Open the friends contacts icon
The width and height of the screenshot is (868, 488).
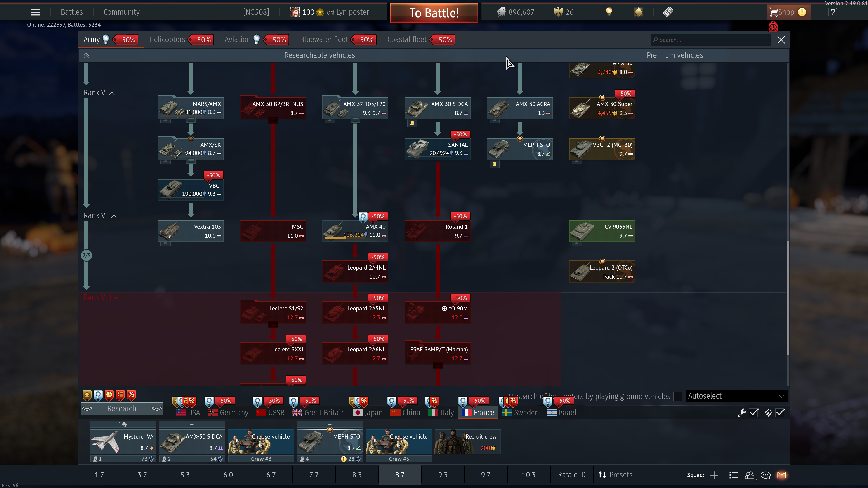click(x=750, y=475)
